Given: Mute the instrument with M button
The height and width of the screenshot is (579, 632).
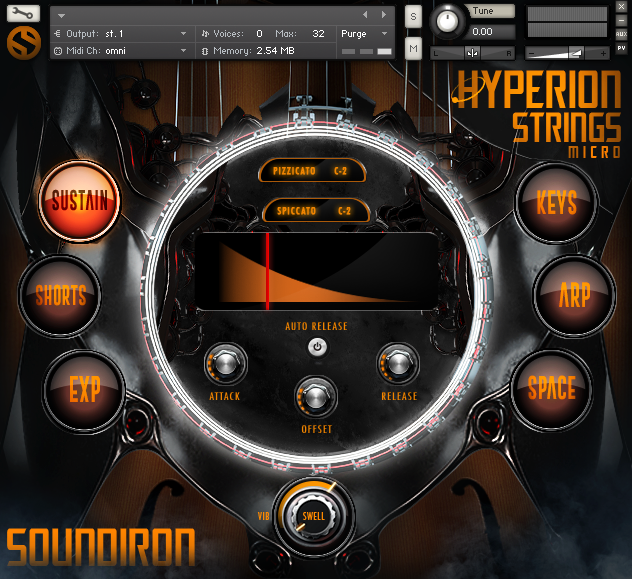Looking at the screenshot, I should pos(413,49).
